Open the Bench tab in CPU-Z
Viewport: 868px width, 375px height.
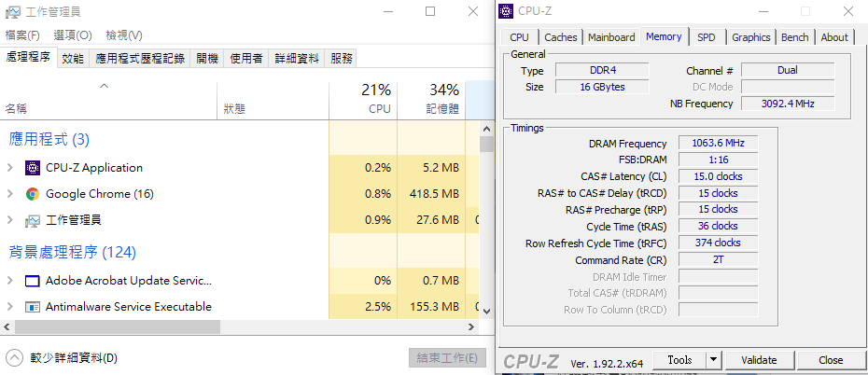(x=795, y=37)
